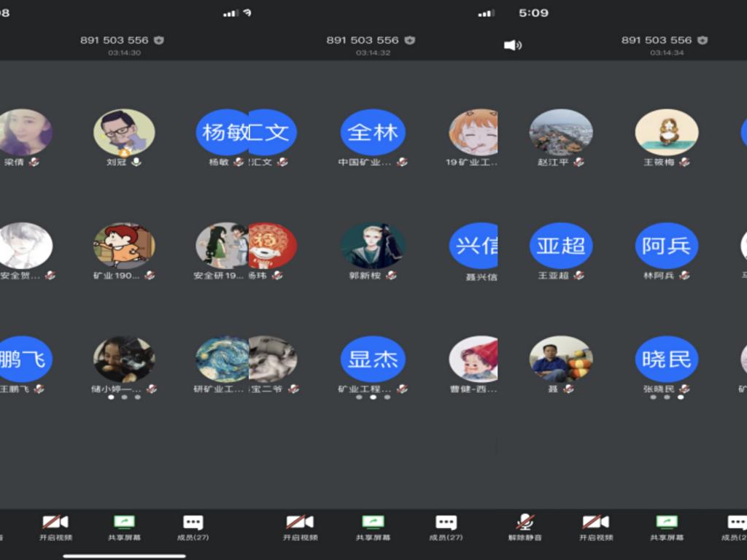Tap muted mic icon next to 梁倩
The width and height of the screenshot is (747, 560).
[x=34, y=162]
